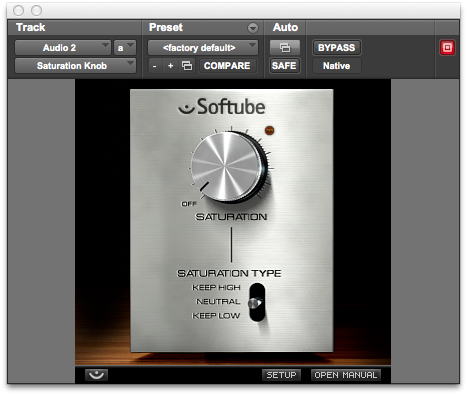Image resolution: width=467 pixels, height=395 pixels.
Task: Click the Softube logo on faceplate
Action: (222, 107)
